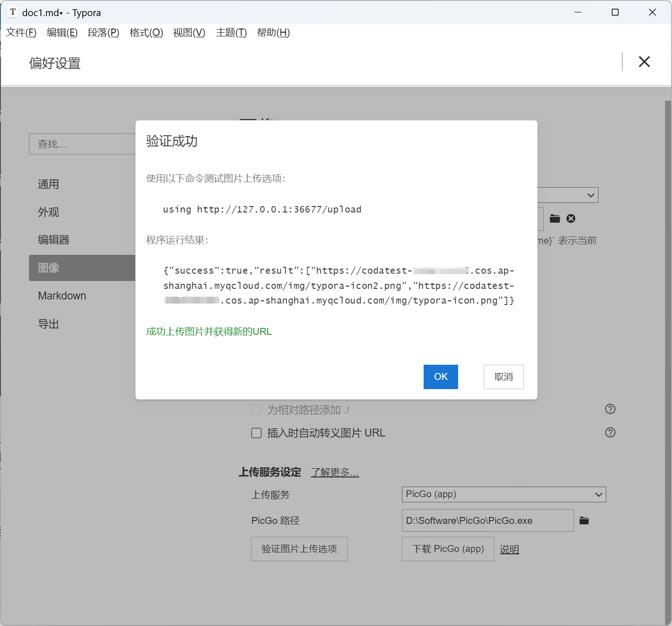Maximize the Typora window
Screen dimensions: 672x626
[615, 12]
